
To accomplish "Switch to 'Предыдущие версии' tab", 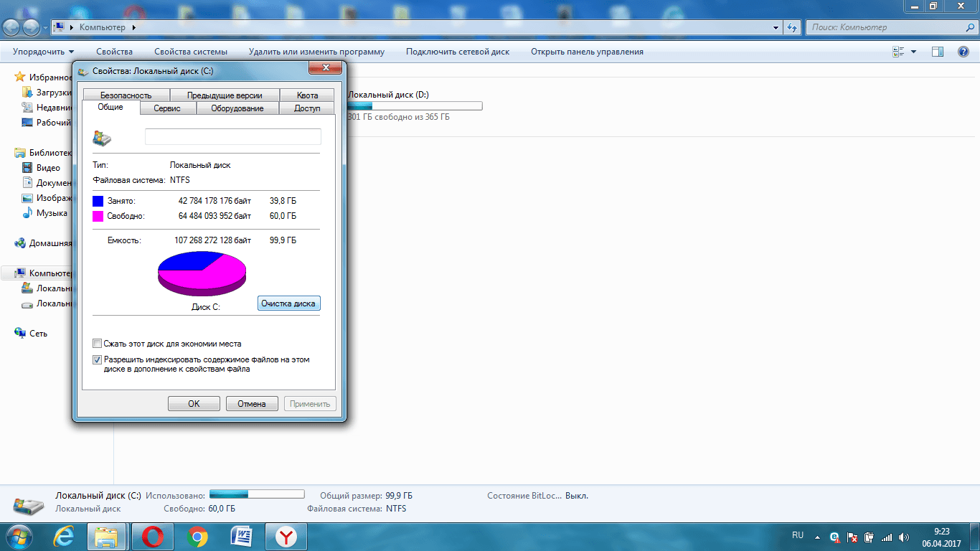I will (225, 95).
